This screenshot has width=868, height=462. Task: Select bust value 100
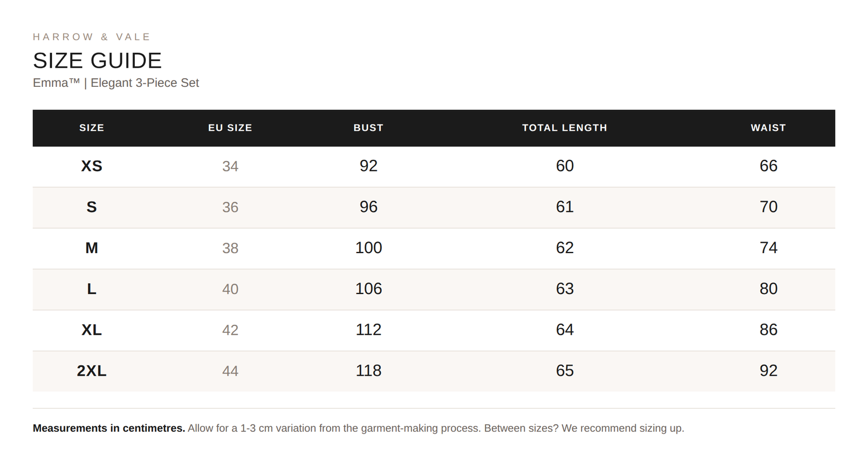click(x=369, y=248)
